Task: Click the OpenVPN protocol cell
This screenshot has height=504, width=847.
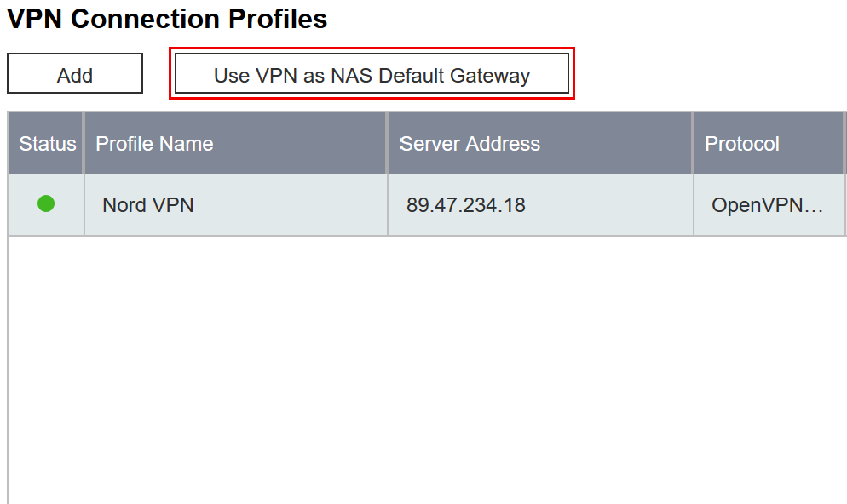Action: (x=757, y=205)
